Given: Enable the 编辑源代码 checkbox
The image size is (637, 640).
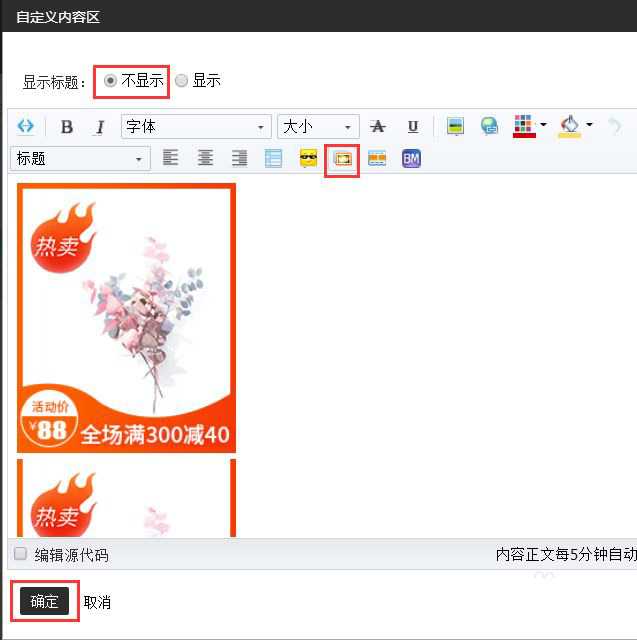Looking at the screenshot, I should point(20,554).
